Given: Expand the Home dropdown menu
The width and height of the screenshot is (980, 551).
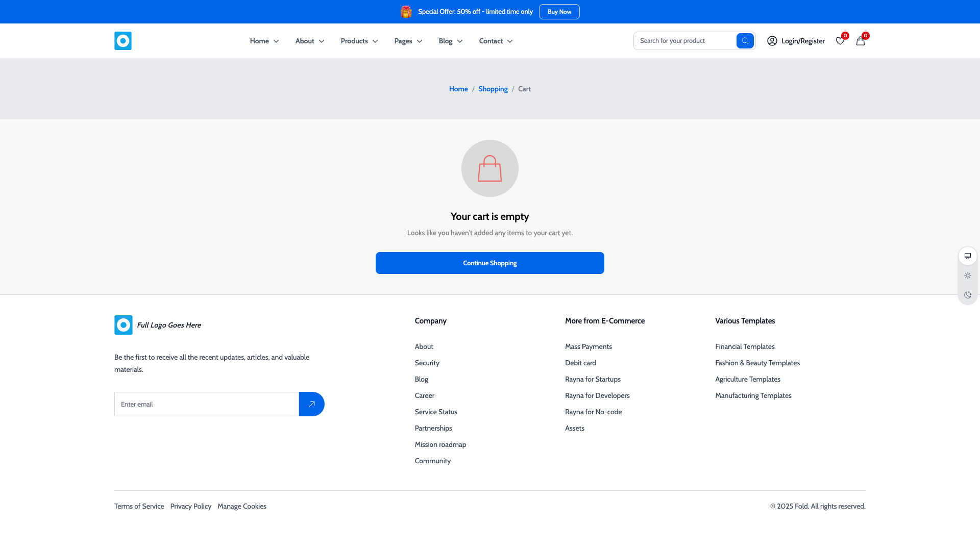Looking at the screenshot, I should [x=264, y=41].
